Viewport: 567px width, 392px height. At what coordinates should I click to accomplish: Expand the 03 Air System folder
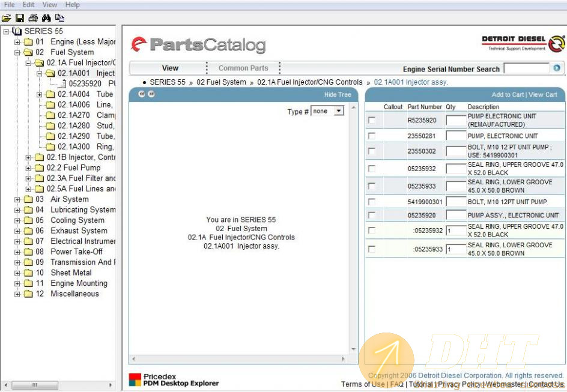click(x=17, y=199)
